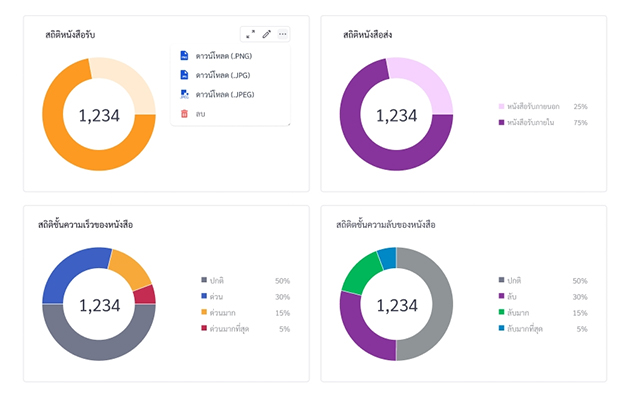Click the JPG file icon in menu
The width and height of the screenshot is (630, 400).
click(x=184, y=75)
